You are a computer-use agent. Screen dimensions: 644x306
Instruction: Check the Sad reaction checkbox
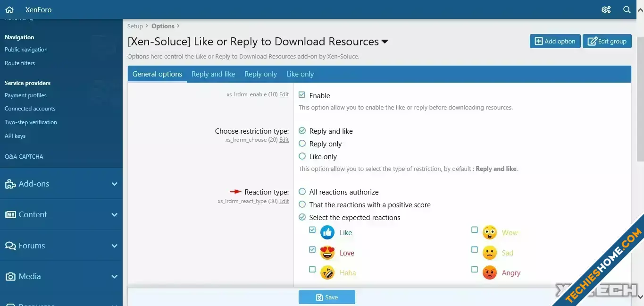click(x=475, y=249)
